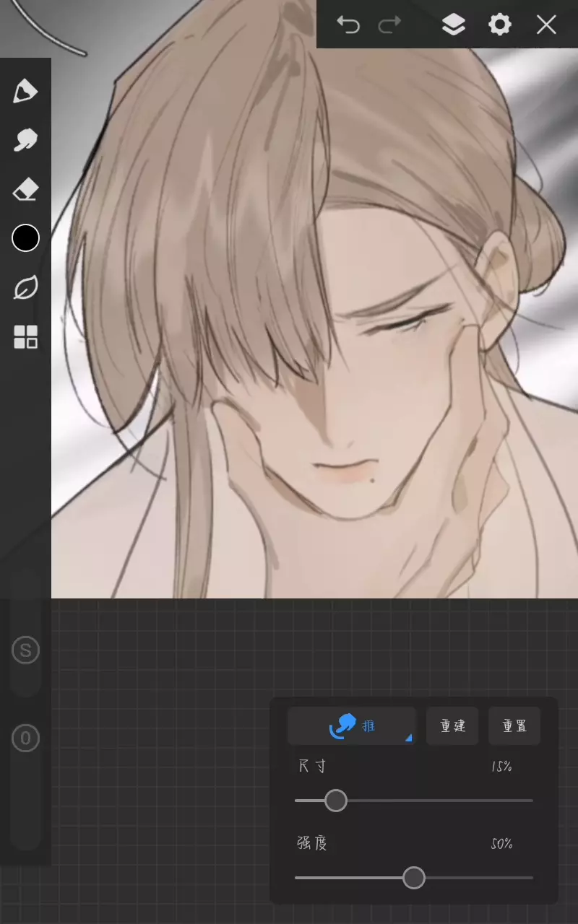Open the leaf-shaped tool icon
Viewport: 578px width, 924px height.
click(x=25, y=288)
